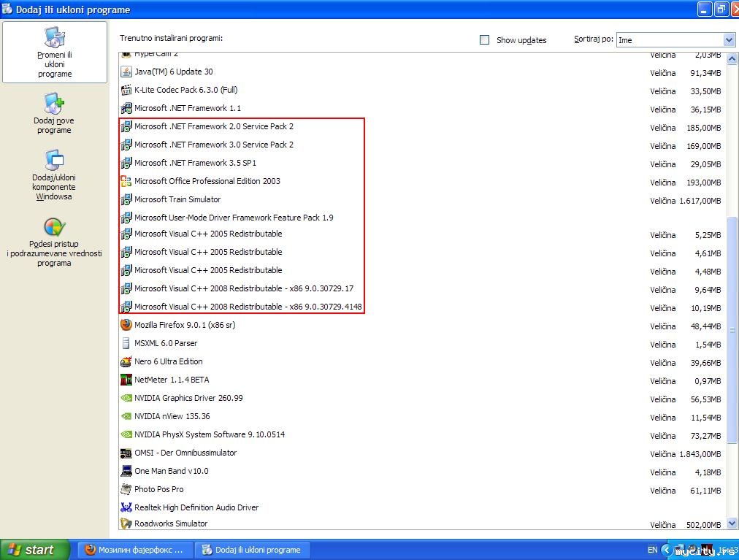Click the Roadworks Simulator icon
This screenshot has width=739, height=560.
[x=126, y=523]
